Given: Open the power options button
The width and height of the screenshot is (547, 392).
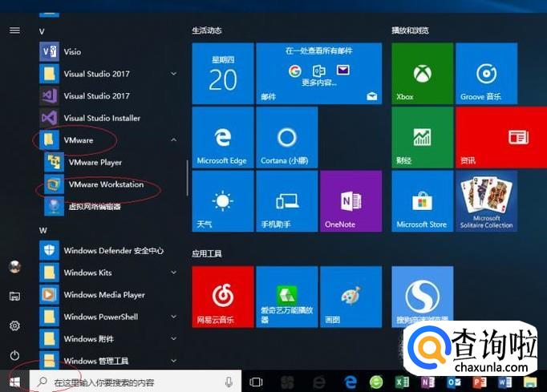Looking at the screenshot, I should point(14,355).
